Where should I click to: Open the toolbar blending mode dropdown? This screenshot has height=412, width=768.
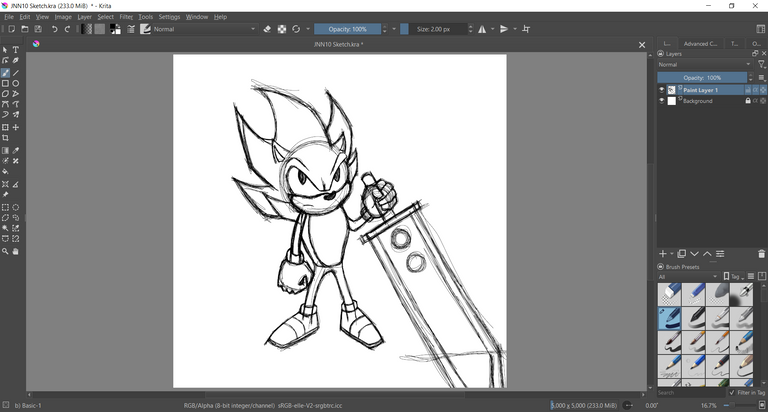[205, 29]
